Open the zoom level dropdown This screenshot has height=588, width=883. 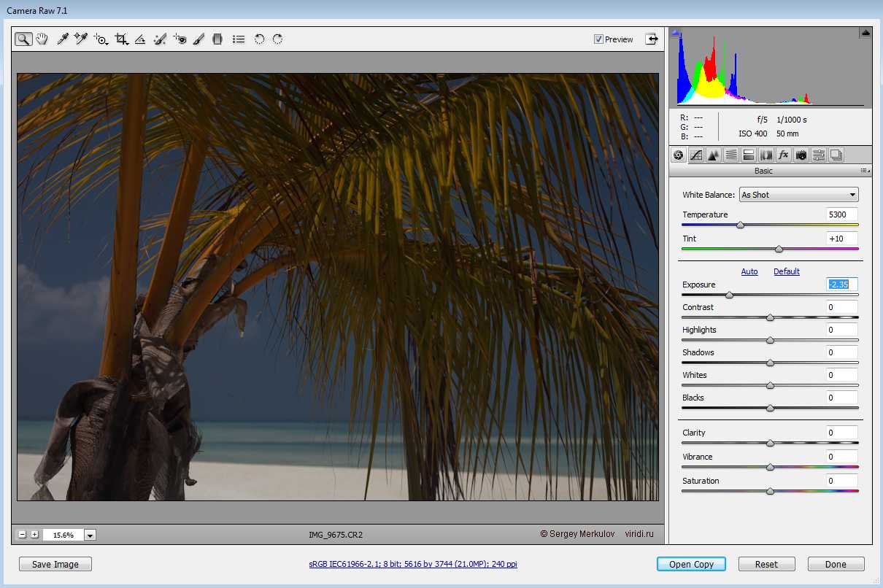pos(90,535)
